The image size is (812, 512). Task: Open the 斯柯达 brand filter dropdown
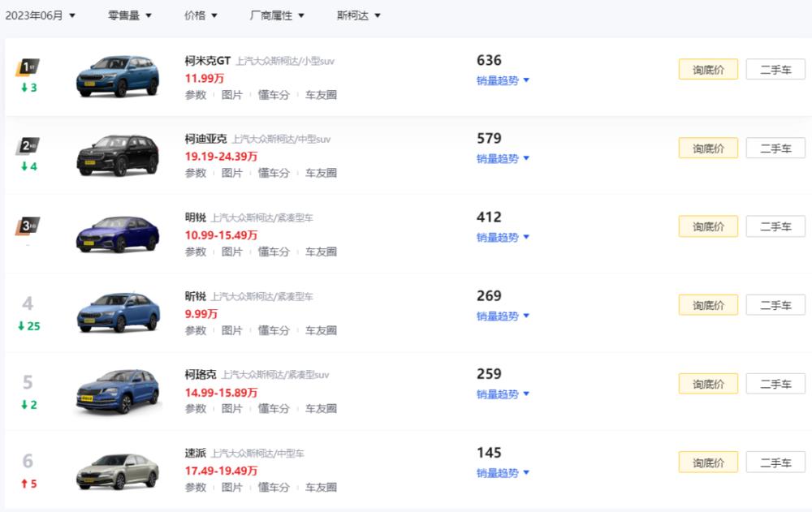click(357, 15)
